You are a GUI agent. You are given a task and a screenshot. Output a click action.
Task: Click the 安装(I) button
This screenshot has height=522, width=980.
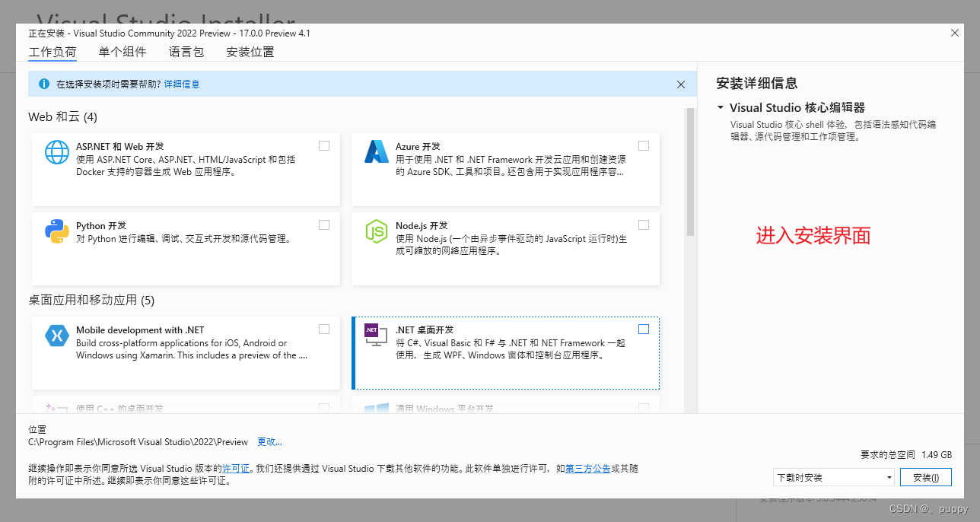(x=925, y=476)
